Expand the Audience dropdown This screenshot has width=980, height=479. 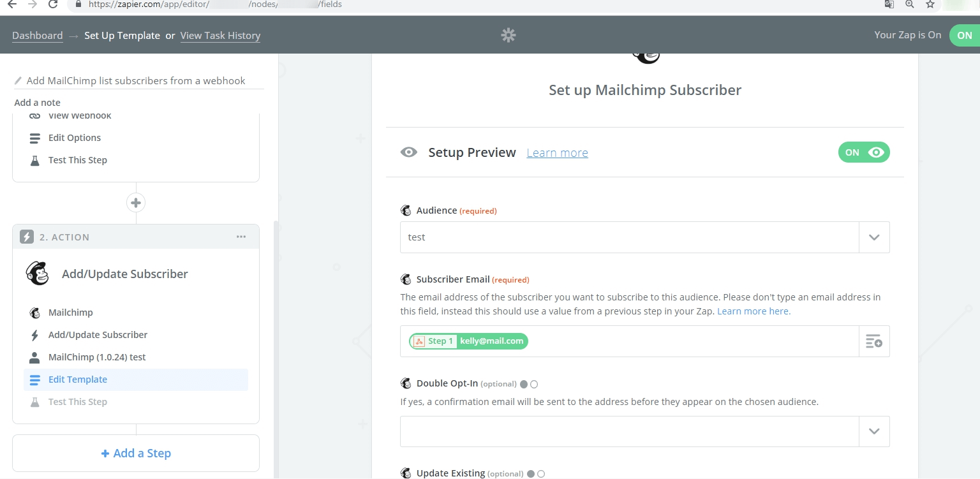874,237
